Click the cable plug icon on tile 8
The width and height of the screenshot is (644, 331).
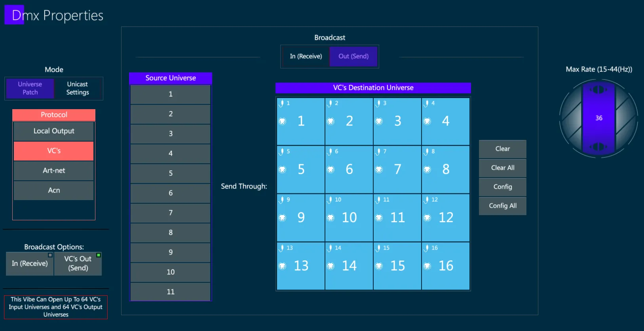426,152
